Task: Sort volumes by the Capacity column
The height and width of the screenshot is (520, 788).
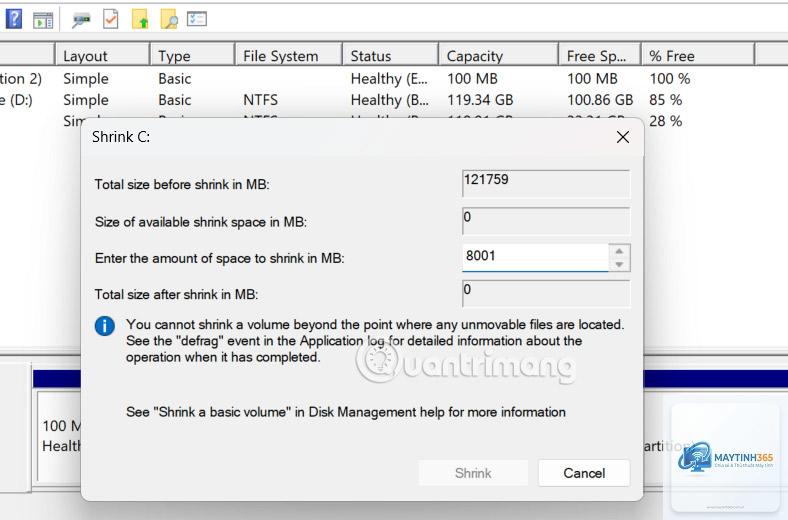Action: point(499,55)
